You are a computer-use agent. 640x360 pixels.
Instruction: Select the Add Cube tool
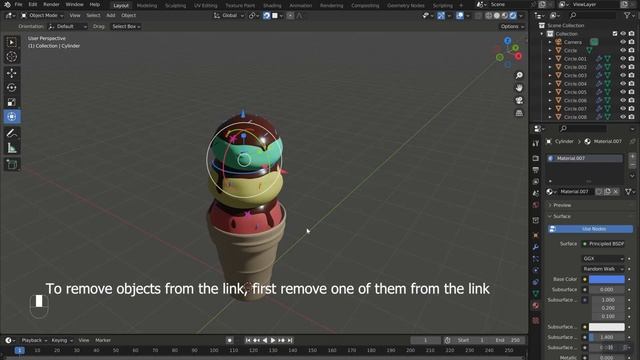pyautogui.click(x=11, y=164)
